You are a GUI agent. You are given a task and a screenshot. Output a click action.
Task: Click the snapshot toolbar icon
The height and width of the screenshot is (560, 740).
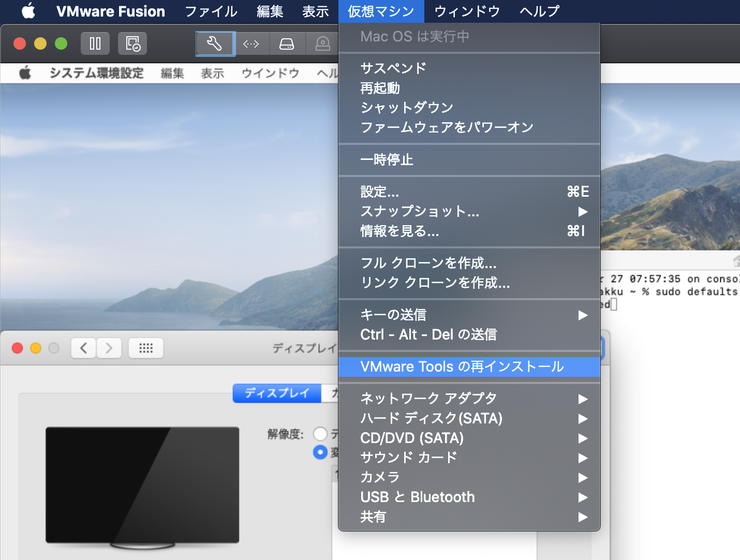[132, 43]
